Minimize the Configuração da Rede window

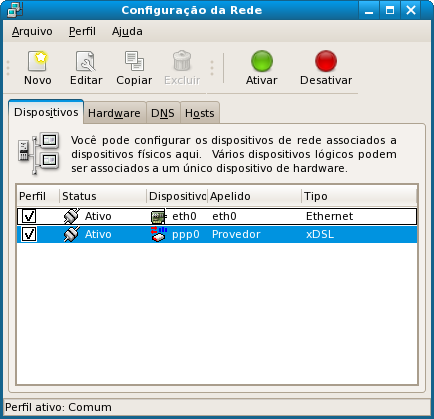pyautogui.click(x=369, y=10)
